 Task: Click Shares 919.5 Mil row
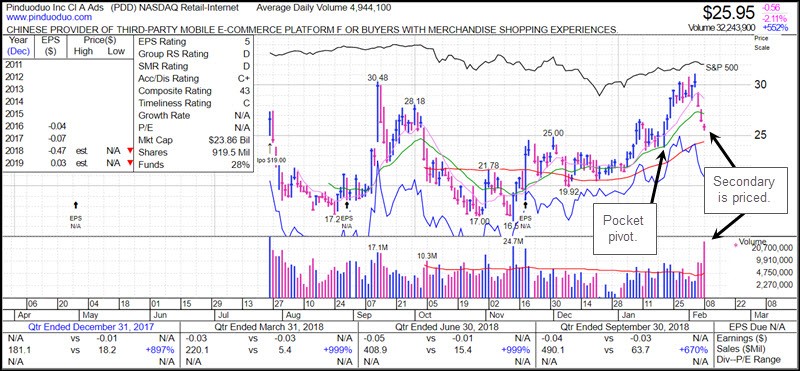pos(194,152)
